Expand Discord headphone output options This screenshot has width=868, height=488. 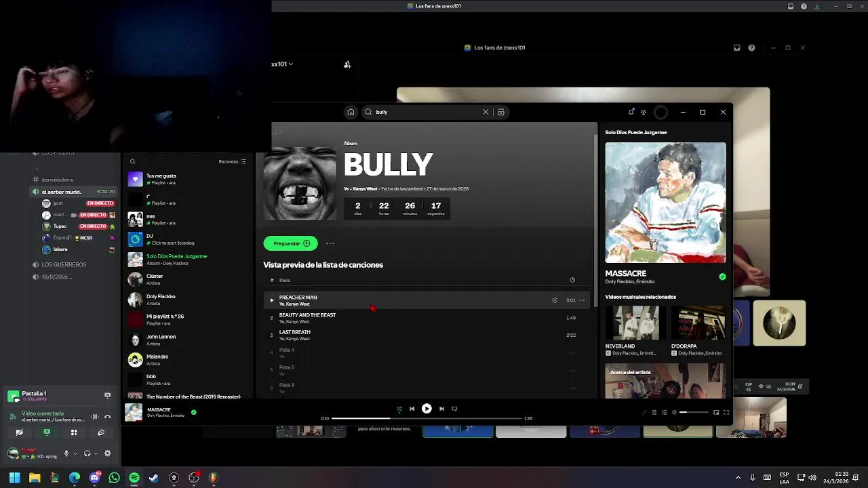click(x=96, y=453)
